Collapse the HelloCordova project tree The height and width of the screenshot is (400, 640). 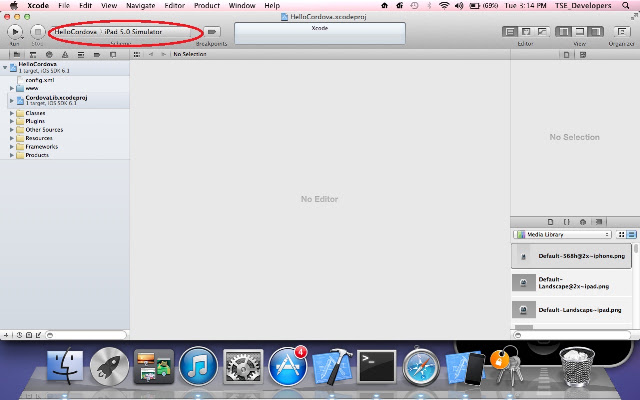[x=5, y=67]
